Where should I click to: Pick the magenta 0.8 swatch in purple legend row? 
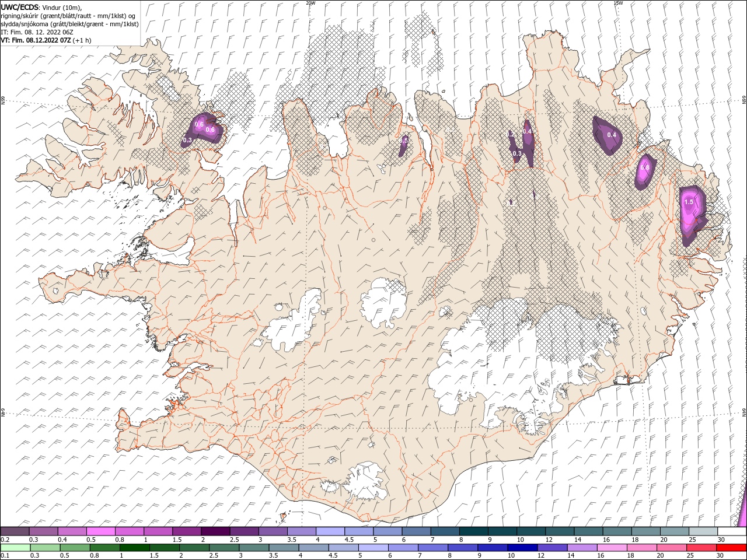pyautogui.click(x=129, y=531)
